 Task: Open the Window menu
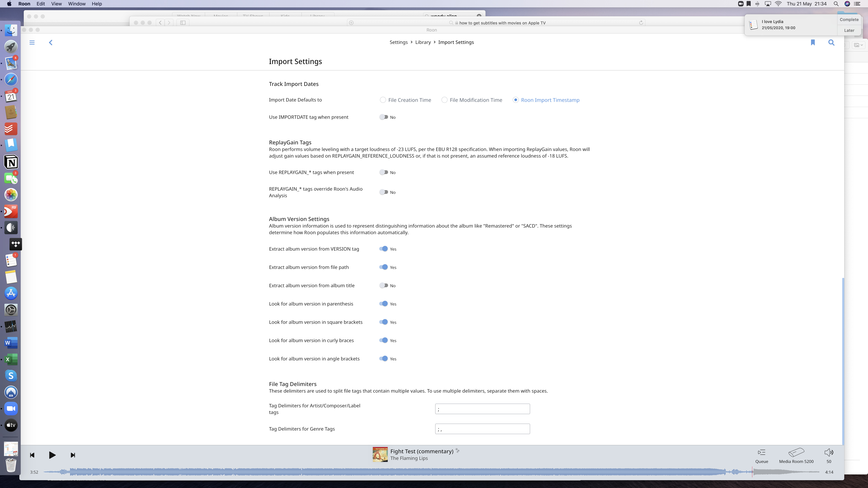click(77, 4)
